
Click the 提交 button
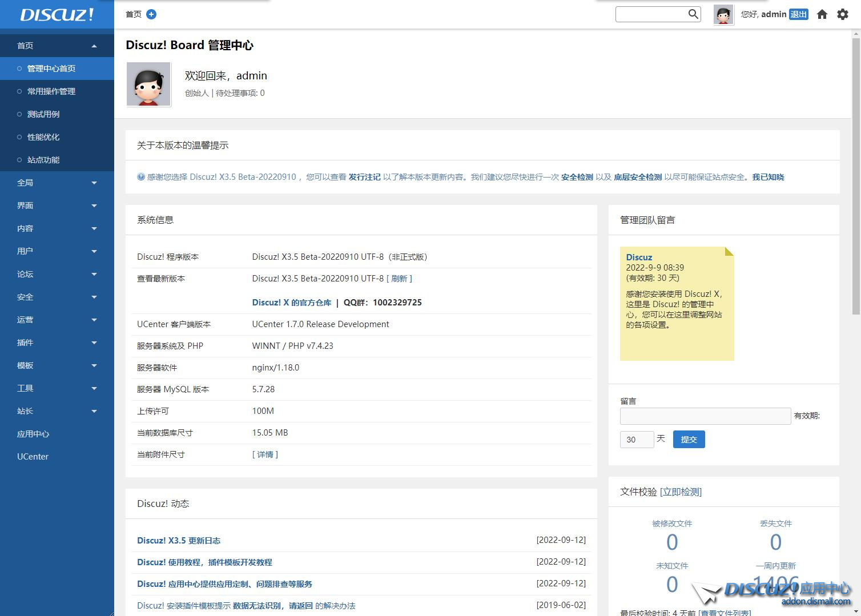pos(689,440)
